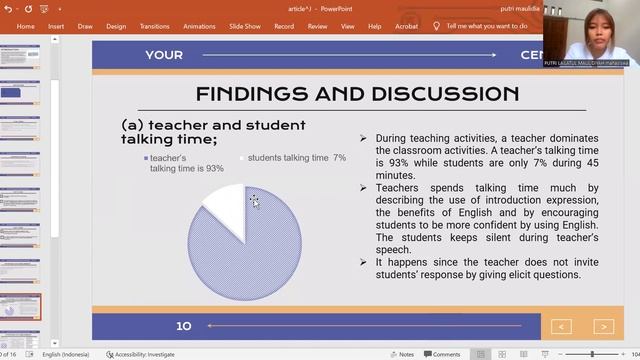Switch to Normal view icon
Viewport: 640px width, 360px height.
click(481, 354)
